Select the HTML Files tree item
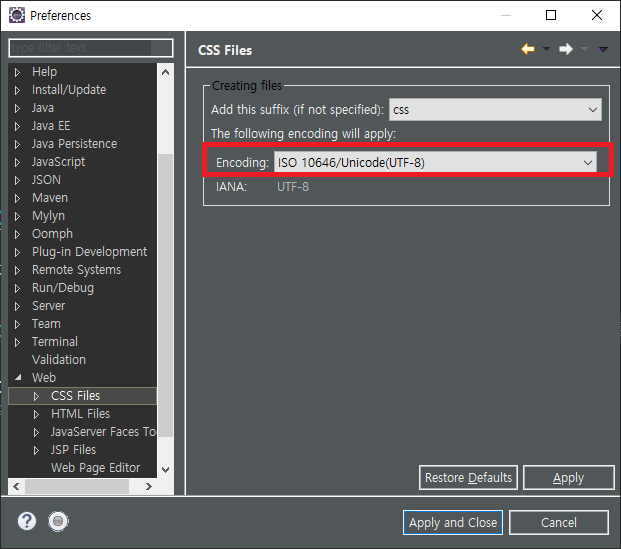 80,414
